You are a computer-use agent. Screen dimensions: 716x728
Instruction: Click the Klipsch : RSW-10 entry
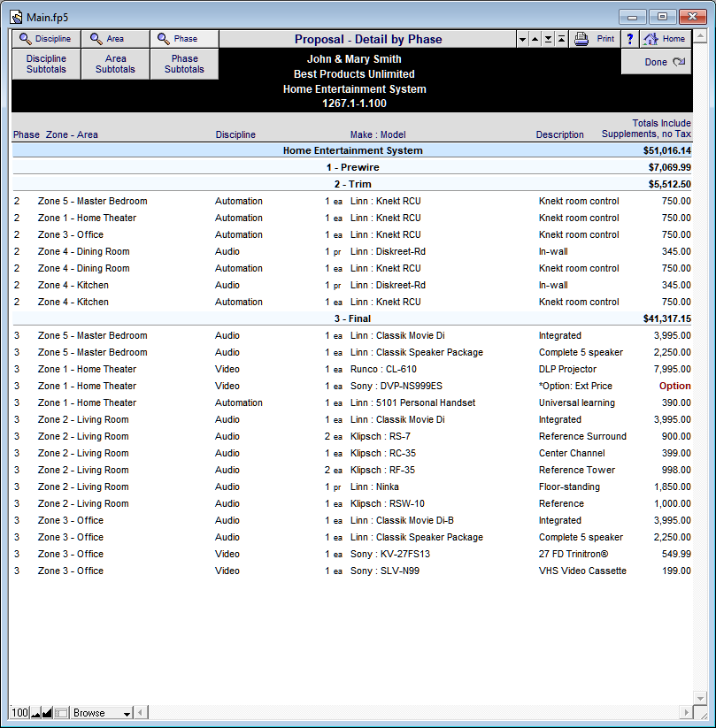[x=388, y=503]
